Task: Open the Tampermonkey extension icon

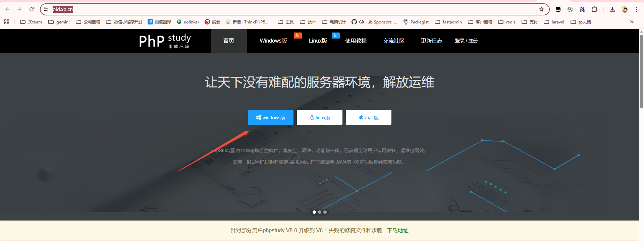Action: point(558,9)
